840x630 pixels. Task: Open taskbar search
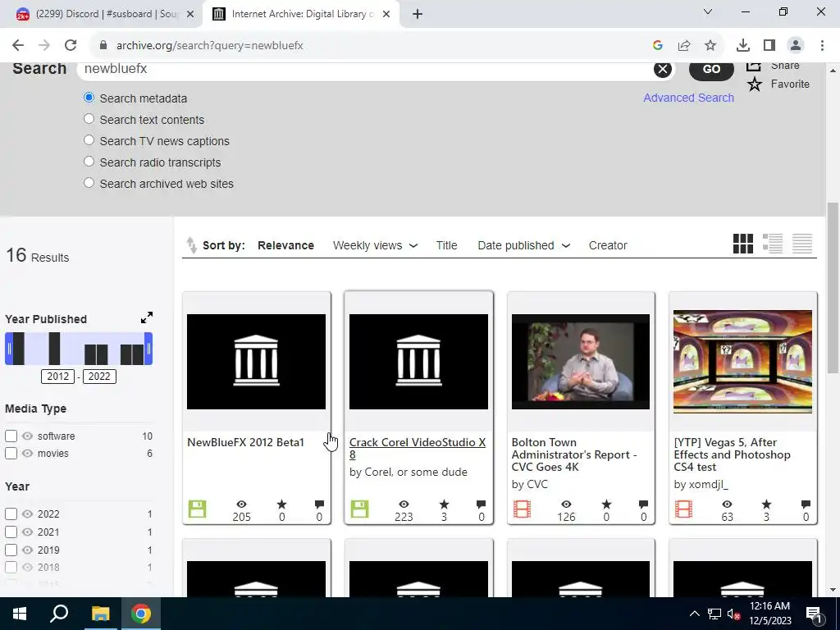coord(59,614)
